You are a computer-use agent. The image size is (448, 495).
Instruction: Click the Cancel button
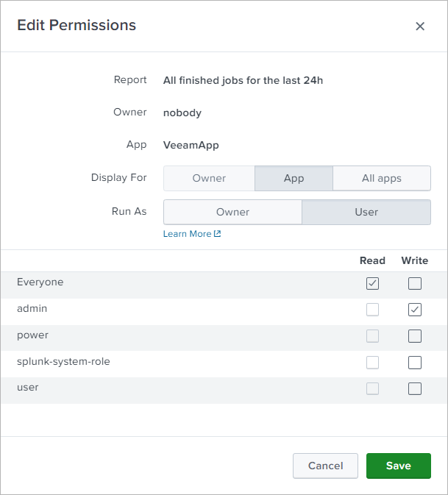click(325, 466)
